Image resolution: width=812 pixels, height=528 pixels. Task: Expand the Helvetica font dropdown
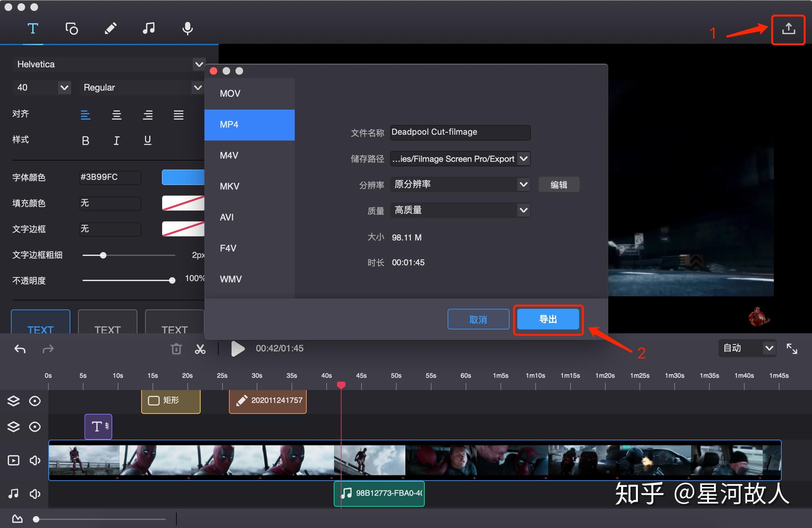[199, 64]
